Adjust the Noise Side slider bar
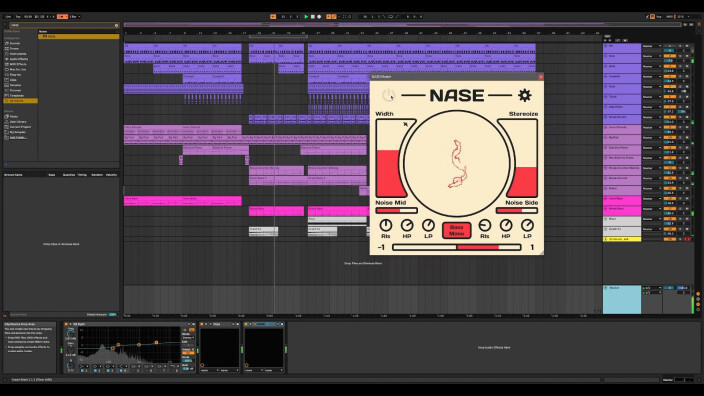 [x=517, y=210]
